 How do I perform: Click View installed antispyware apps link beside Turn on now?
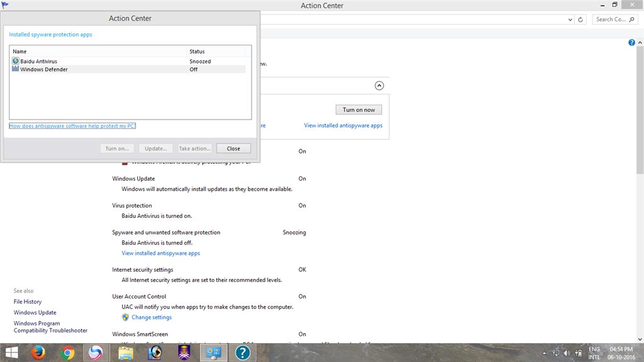(x=343, y=125)
